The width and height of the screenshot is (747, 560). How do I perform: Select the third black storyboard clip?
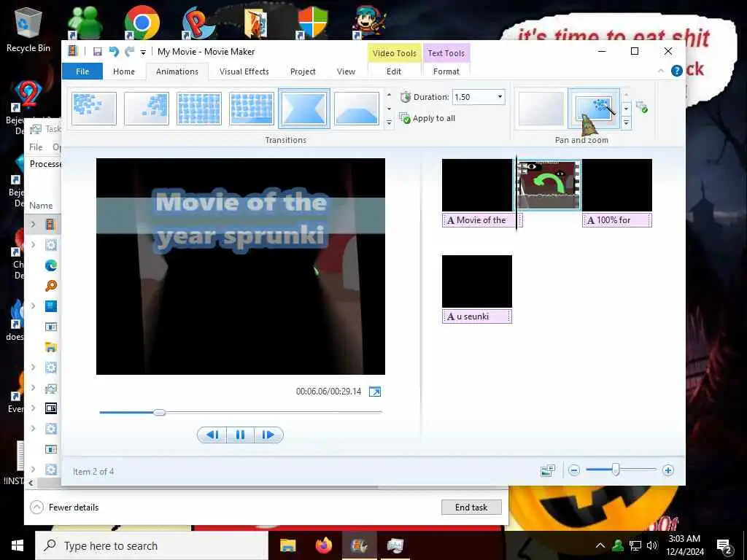(617, 185)
